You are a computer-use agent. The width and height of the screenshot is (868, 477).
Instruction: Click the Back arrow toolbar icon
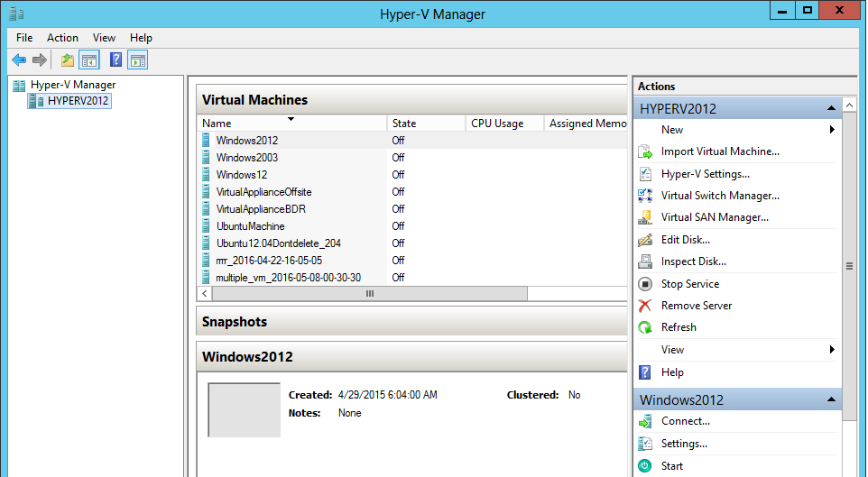[x=19, y=60]
